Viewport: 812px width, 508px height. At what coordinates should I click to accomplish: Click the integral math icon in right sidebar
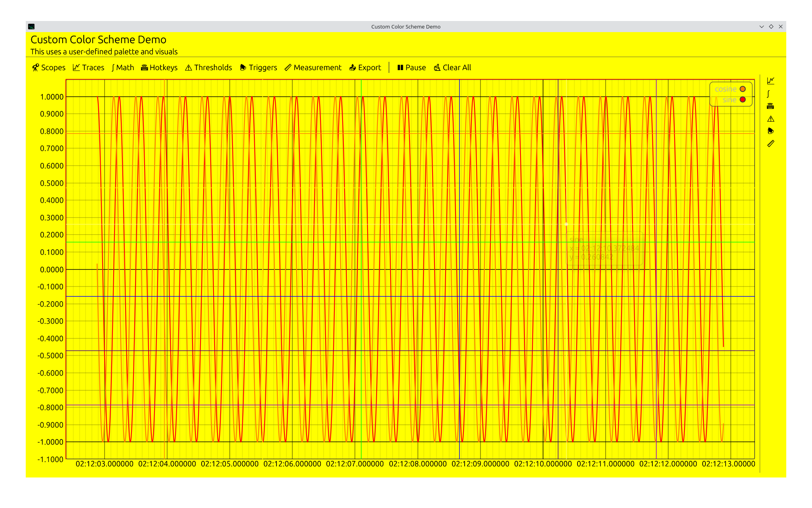click(x=768, y=94)
